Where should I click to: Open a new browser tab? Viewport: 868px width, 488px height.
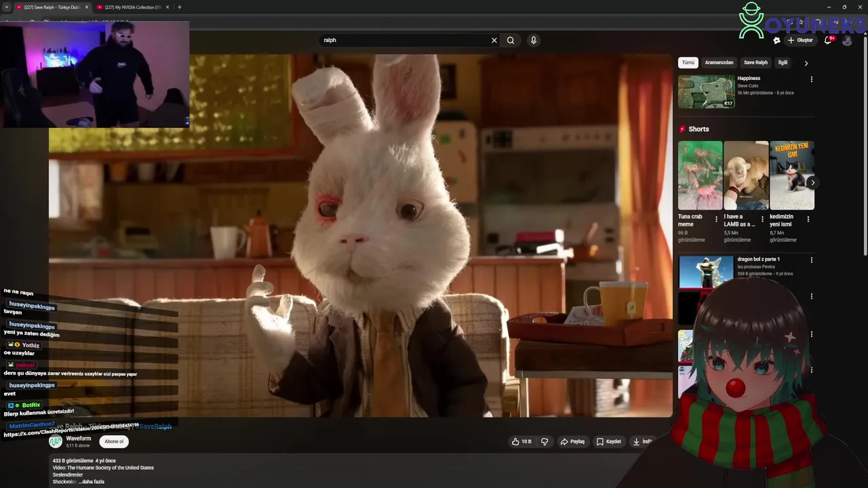click(179, 7)
